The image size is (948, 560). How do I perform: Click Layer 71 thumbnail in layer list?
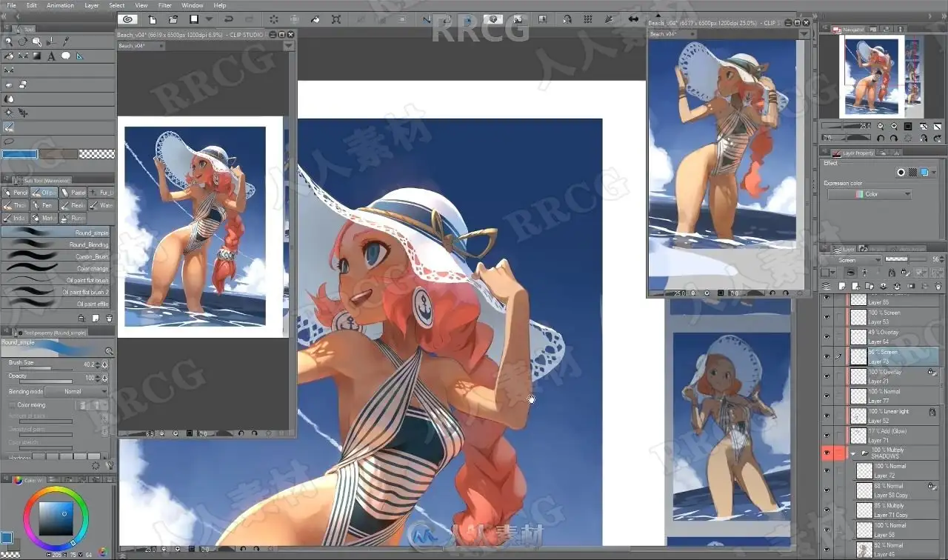tap(858, 436)
